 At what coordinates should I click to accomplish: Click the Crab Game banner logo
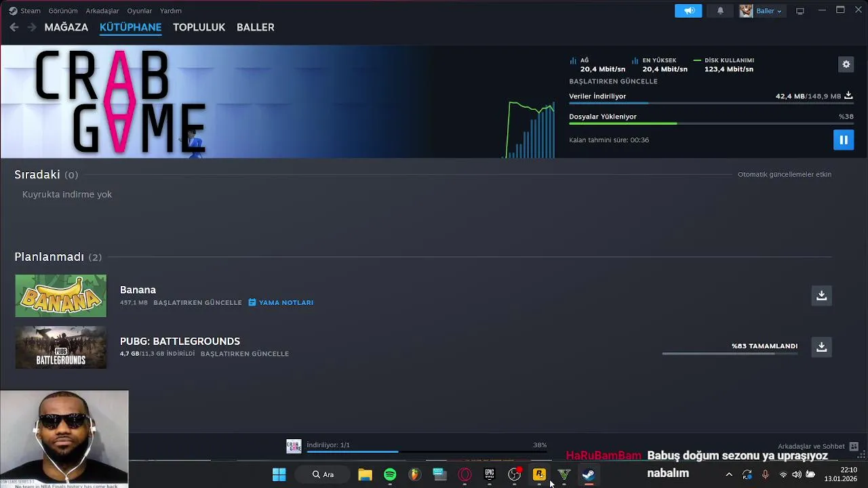click(x=121, y=102)
